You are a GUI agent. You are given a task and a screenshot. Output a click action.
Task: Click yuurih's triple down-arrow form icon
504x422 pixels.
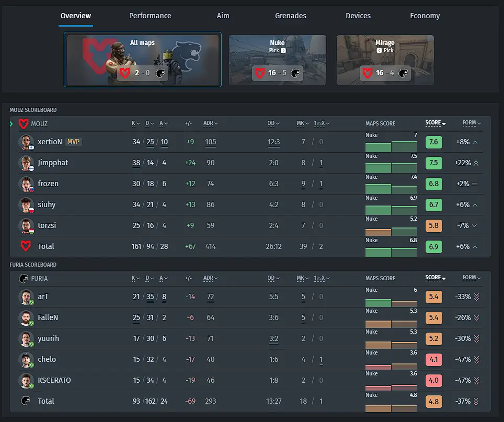tap(476, 338)
